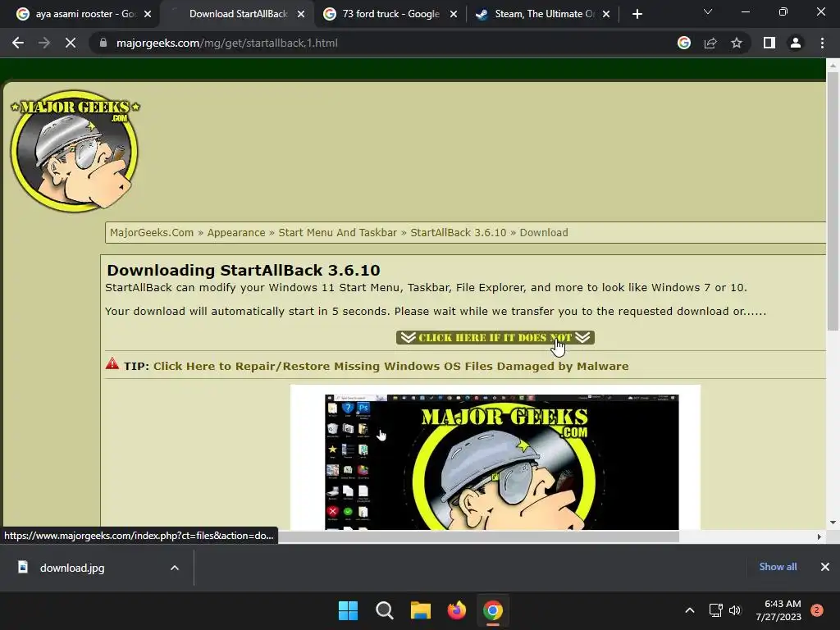Click the address bar URL
This screenshot has height=630, width=840.
[x=226, y=43]
